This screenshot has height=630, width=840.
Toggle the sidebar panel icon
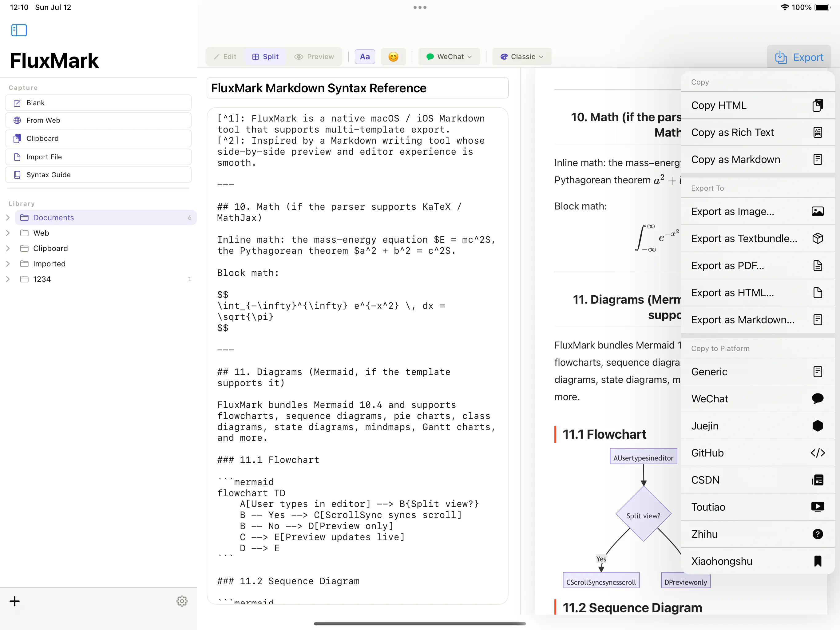coord(19,30)
